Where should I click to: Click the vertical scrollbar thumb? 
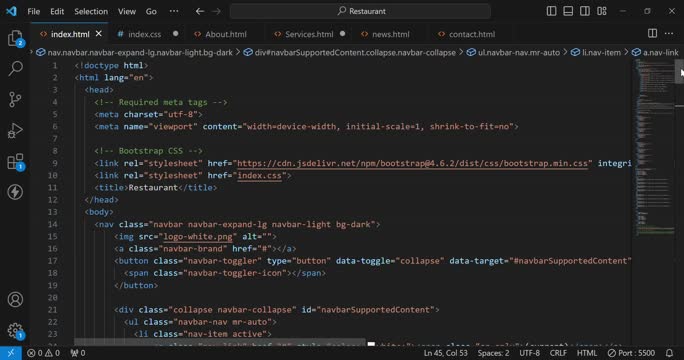[680, 71]
